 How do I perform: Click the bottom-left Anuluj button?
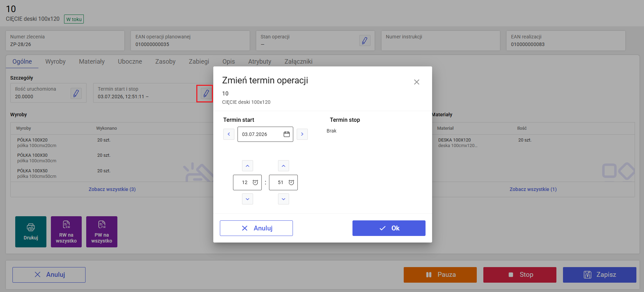pos(49,275)
